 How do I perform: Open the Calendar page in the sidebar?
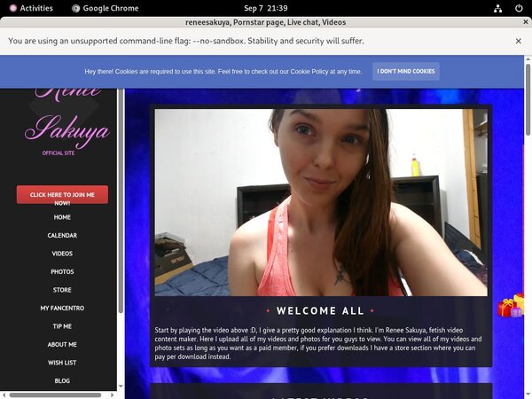(62, 236)
